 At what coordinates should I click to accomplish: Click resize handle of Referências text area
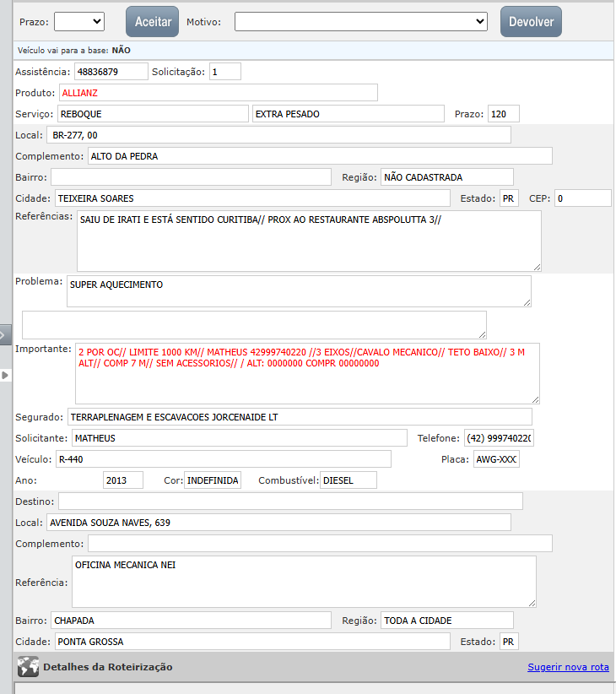pyautogui.click(x=537, y=268)
